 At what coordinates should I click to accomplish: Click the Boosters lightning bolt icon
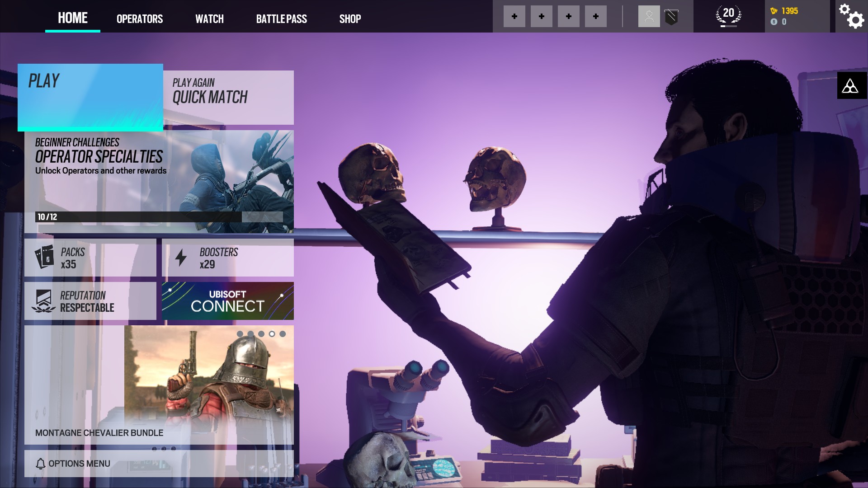click(x=181, y=257)
